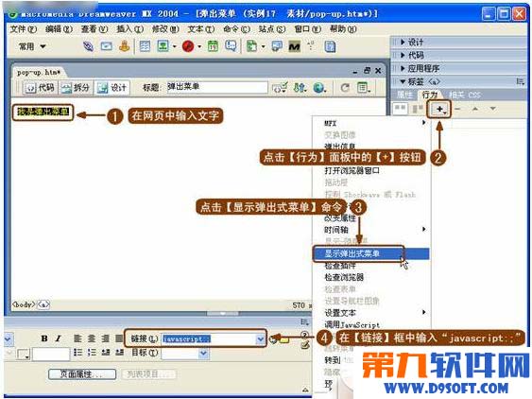Toggle Italic formatting in Property inspector

pyautogui.click(x=58, y=338)
